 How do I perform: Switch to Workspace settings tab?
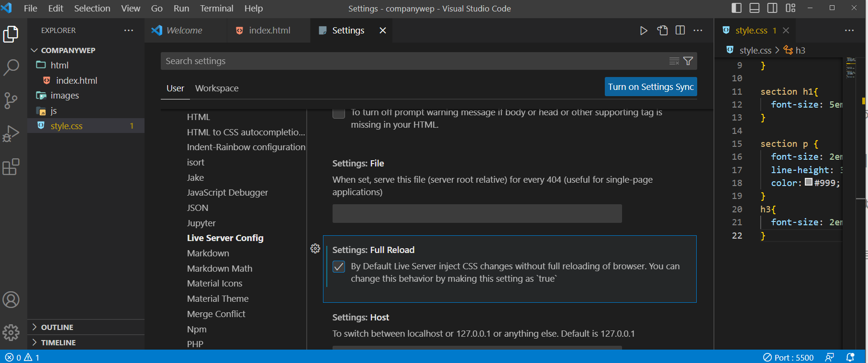(x=217, y=88)
